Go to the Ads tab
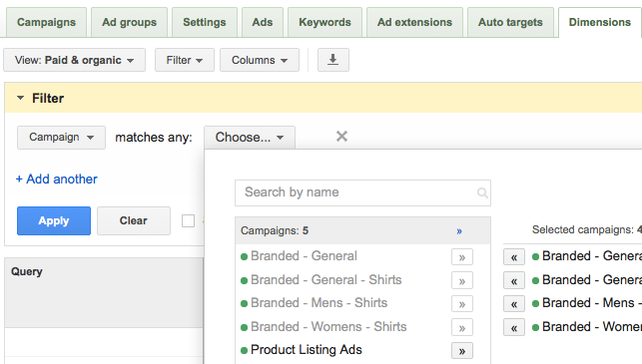This screenshot has height=364, width=642. coord(262,22)
